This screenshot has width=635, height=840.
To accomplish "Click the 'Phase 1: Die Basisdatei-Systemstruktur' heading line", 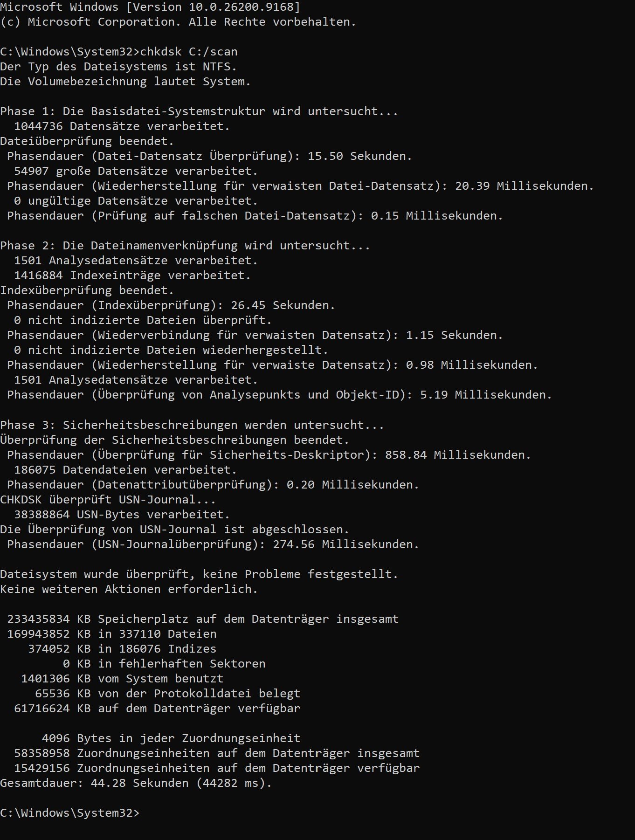I will 199,111.
